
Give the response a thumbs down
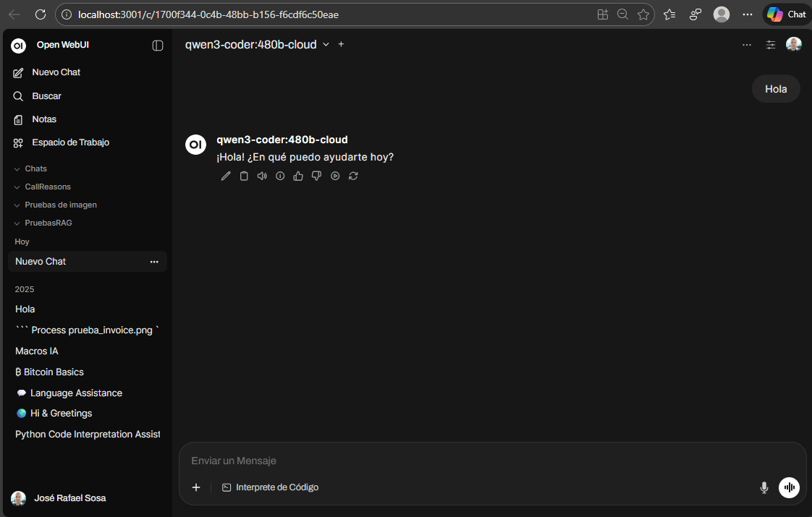point(316,176)
